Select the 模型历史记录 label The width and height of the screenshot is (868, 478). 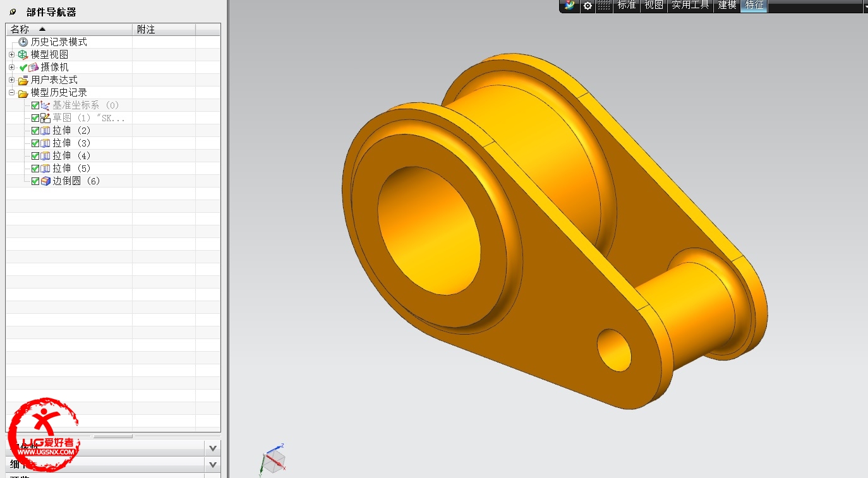pyautogui.click(x=59, y=93)
